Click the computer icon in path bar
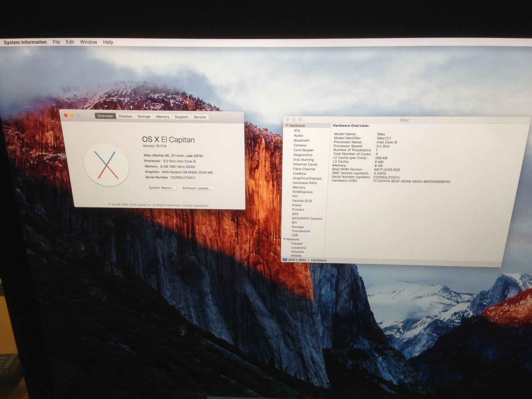The height and width of the screenshot is (399, 532). tap(285, 260)
